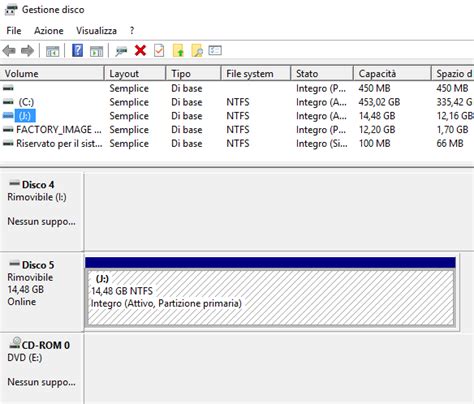Click the 1,70 GB free space cell
474x404 pixels.
coord(452,130)
